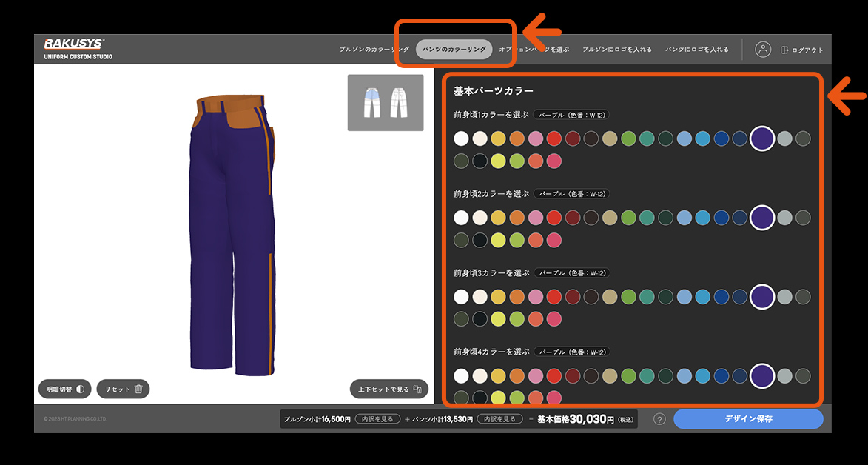
Task: Click the リセット trash reset button
Action: [123, 389]
